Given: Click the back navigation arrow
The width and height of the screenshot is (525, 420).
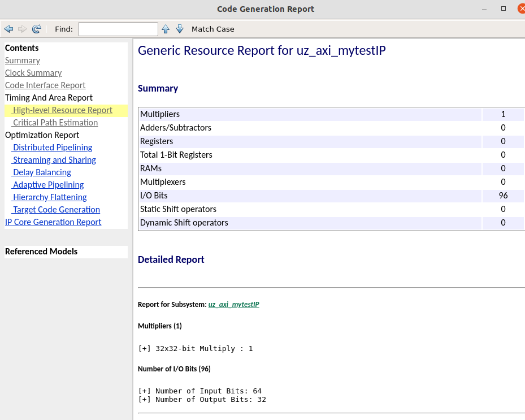Looking at the screenshot, I should tap(8, 29).
